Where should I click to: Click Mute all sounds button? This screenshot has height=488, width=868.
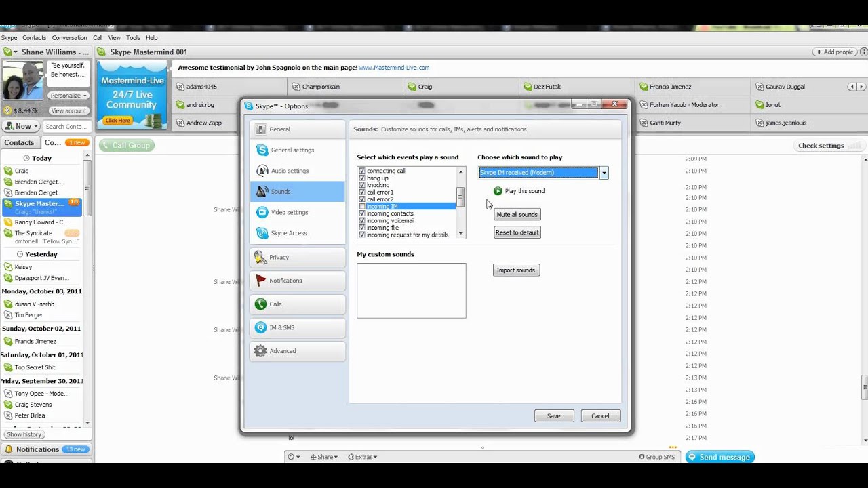pos(517,215)
